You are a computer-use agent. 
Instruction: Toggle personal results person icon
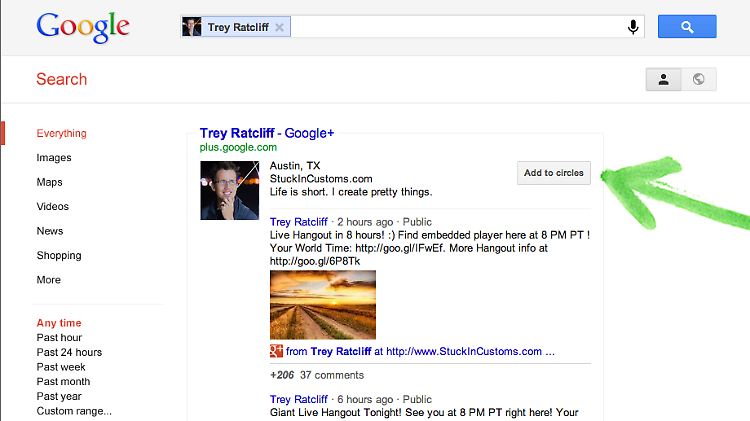(663, 79)
